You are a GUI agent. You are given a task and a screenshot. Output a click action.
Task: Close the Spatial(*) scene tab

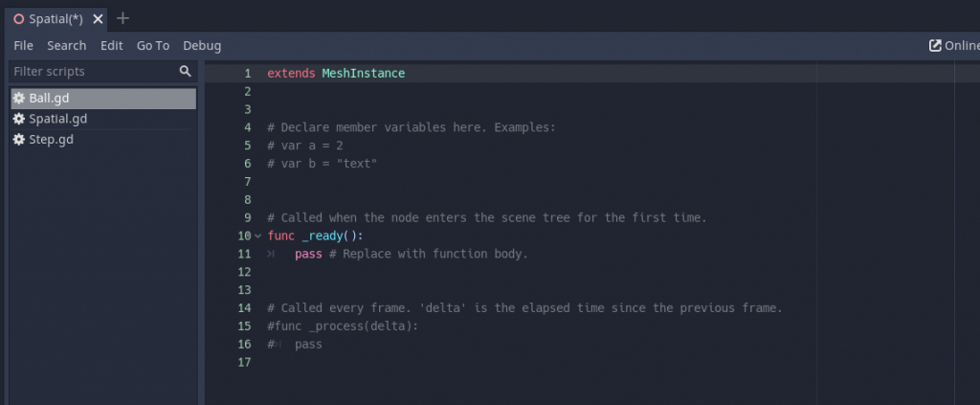pyautogui.click(x=98, y=19)
